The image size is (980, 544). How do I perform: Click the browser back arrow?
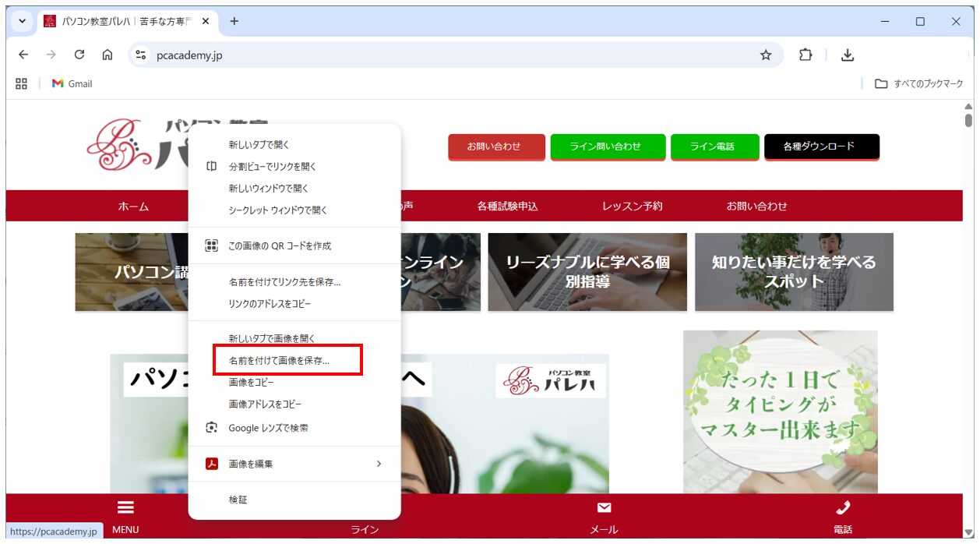pyautogui.click(x=23, y=55)
